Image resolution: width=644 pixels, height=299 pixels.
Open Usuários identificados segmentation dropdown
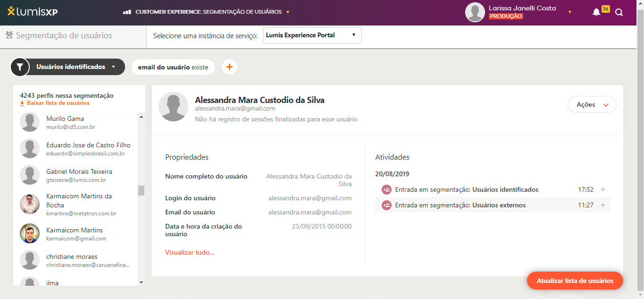tap(75, 67)
